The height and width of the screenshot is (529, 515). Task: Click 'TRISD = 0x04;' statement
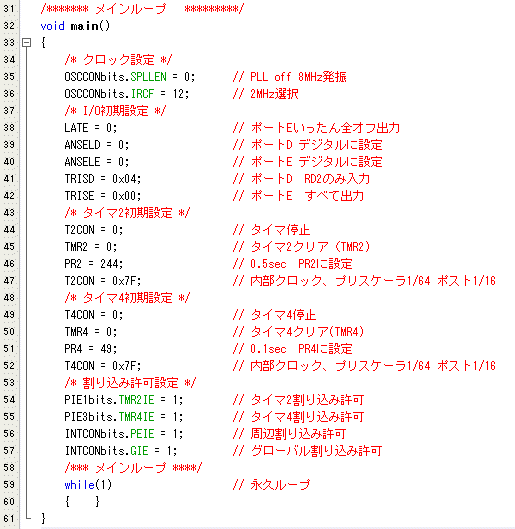pos(103,179)
